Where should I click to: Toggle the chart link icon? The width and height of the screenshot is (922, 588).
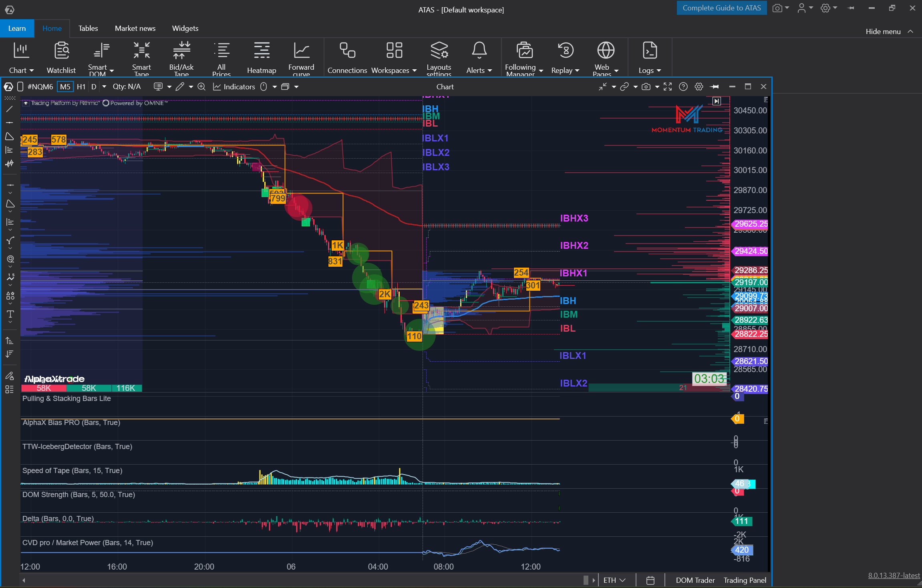[x=624, y=87]
